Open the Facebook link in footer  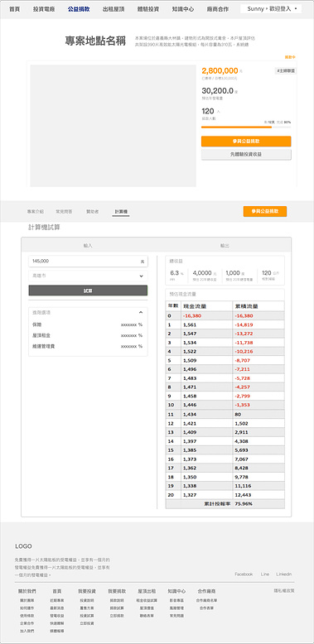click(244, 574)
